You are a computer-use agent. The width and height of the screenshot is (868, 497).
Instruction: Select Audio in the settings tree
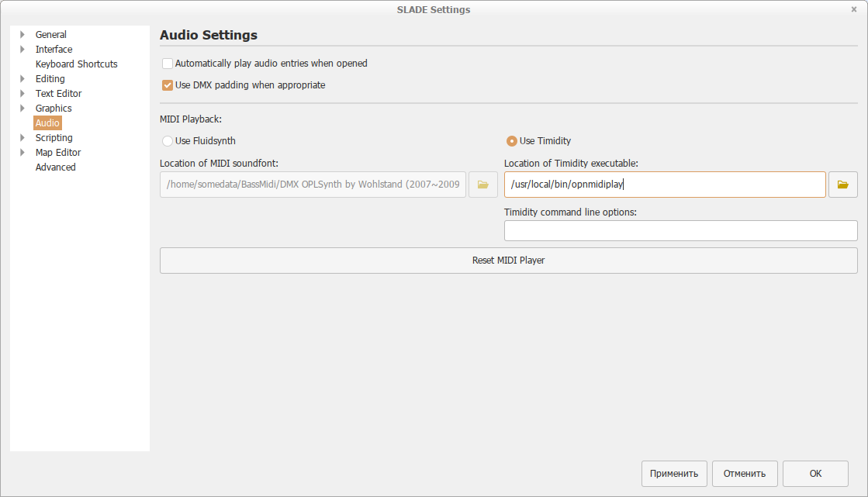(x=47, y=123)
